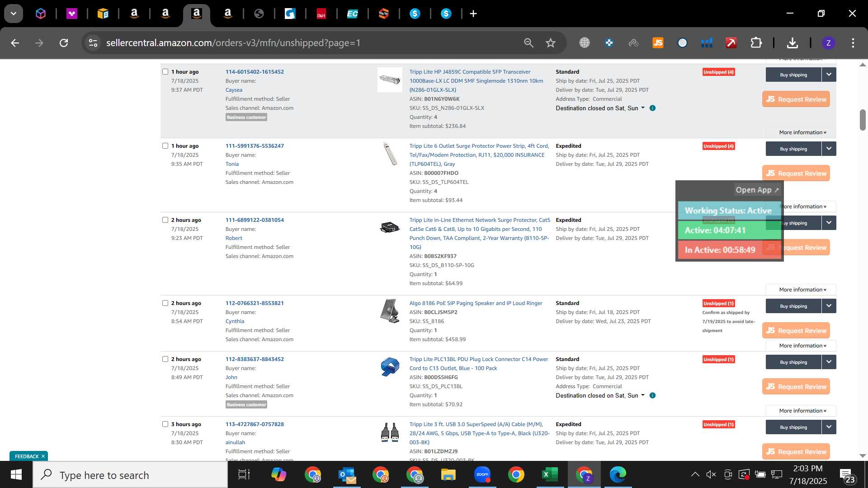Open the Downloads icon in toolbar

point(792,43)
